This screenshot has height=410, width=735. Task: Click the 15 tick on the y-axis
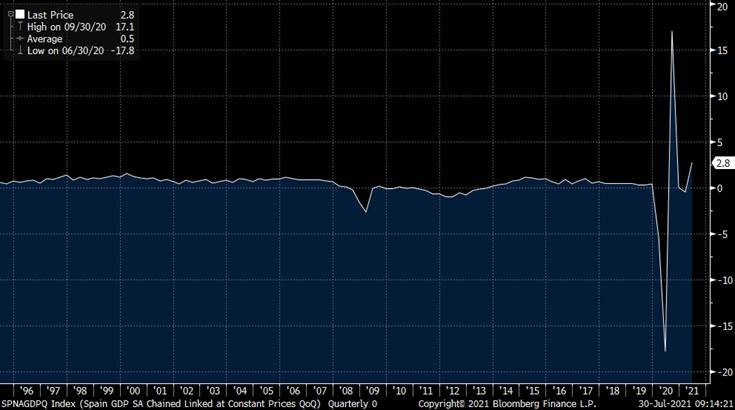click(x=719, y=51)
